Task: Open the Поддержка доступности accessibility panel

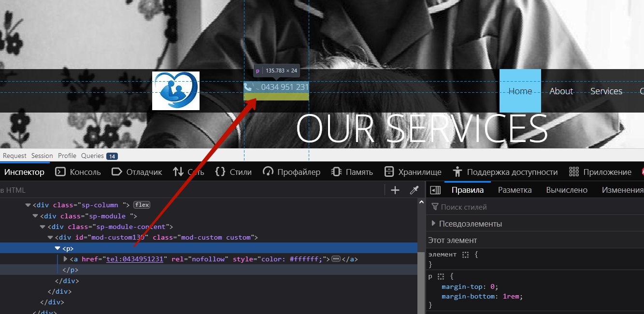Action: pos(505,172)
